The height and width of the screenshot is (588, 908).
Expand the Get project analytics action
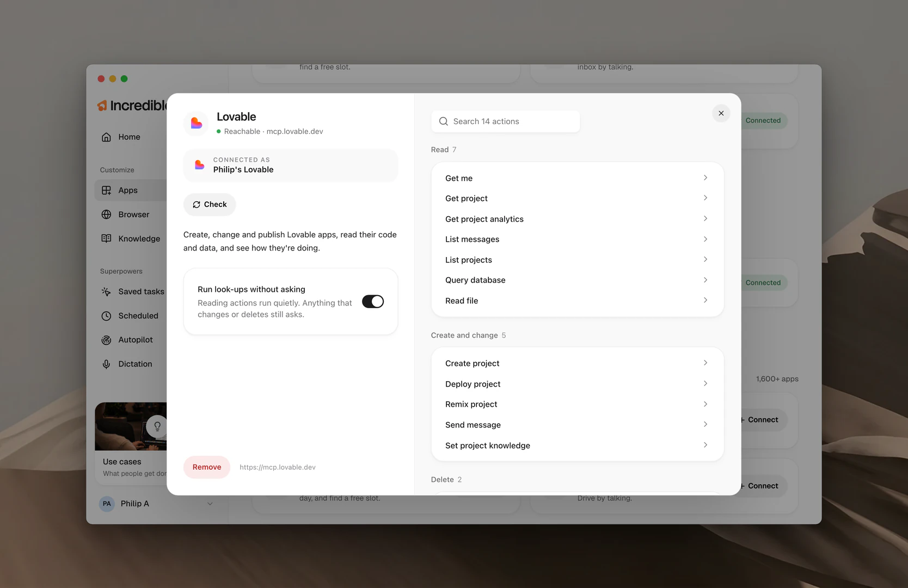coord(577,219)
